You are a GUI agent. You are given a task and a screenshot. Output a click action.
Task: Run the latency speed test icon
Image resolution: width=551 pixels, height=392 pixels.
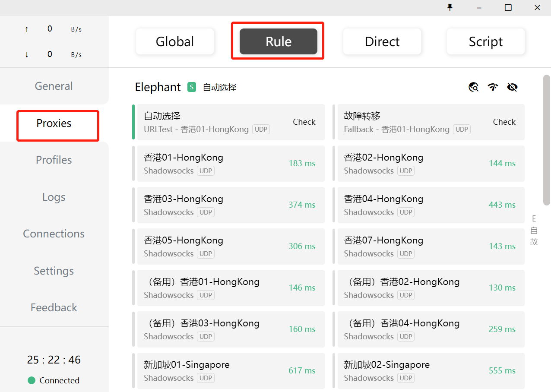(493, 87)
